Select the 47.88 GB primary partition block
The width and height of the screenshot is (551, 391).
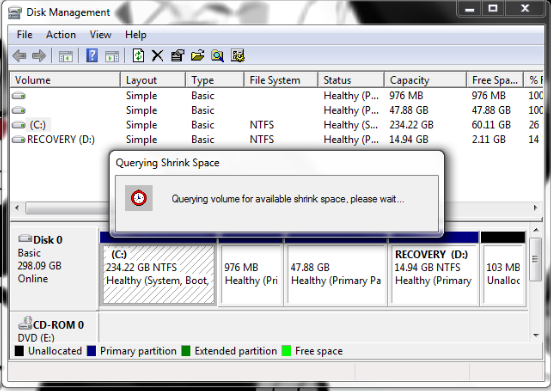click(x=336, y=274)
